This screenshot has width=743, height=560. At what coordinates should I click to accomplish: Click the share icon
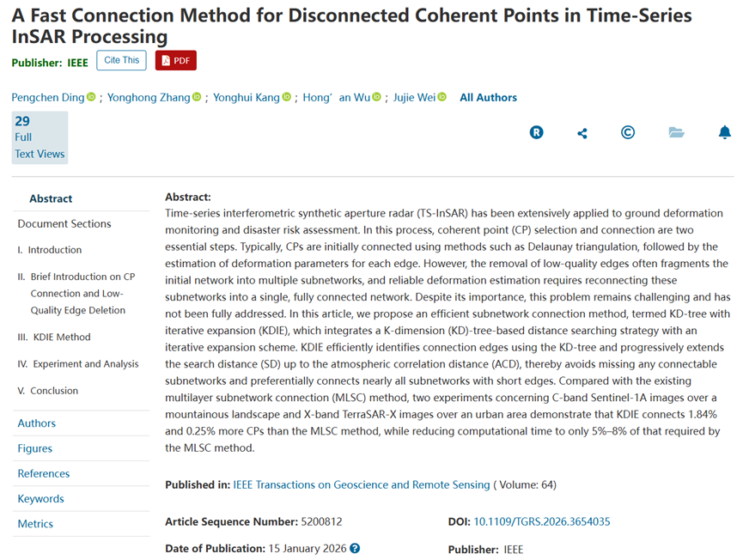(582, 134)
